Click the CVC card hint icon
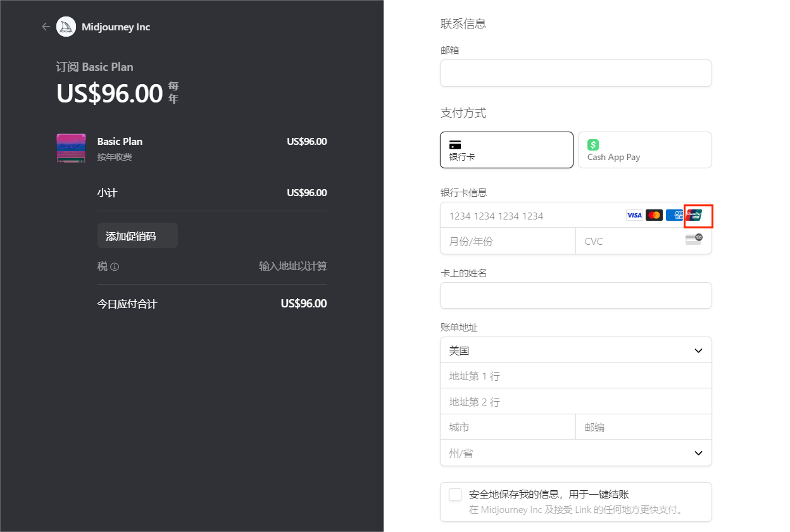 click(694, 239)
